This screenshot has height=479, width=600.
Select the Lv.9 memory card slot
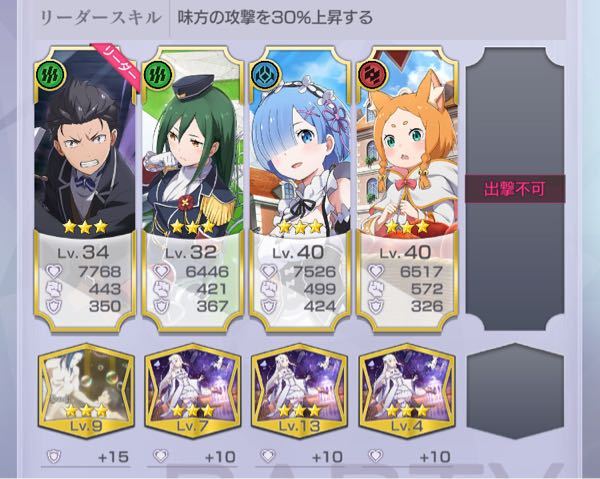point(86,391)
